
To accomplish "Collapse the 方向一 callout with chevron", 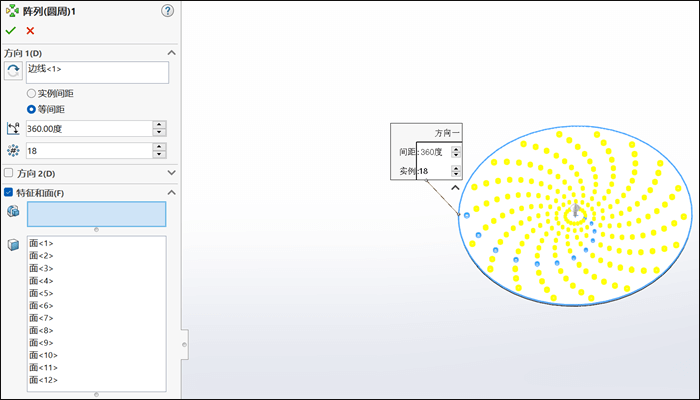I will [x=455, y=188].
